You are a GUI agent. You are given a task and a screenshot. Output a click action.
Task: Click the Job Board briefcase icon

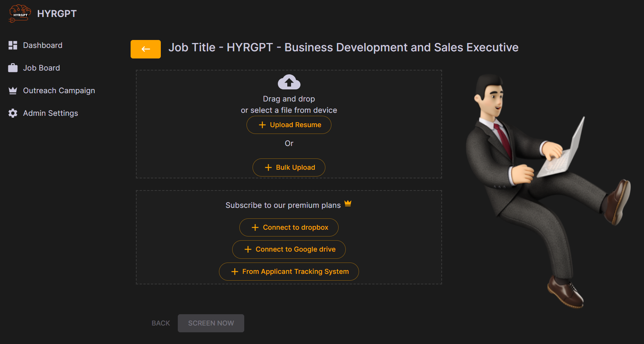[x=13, y=68]
